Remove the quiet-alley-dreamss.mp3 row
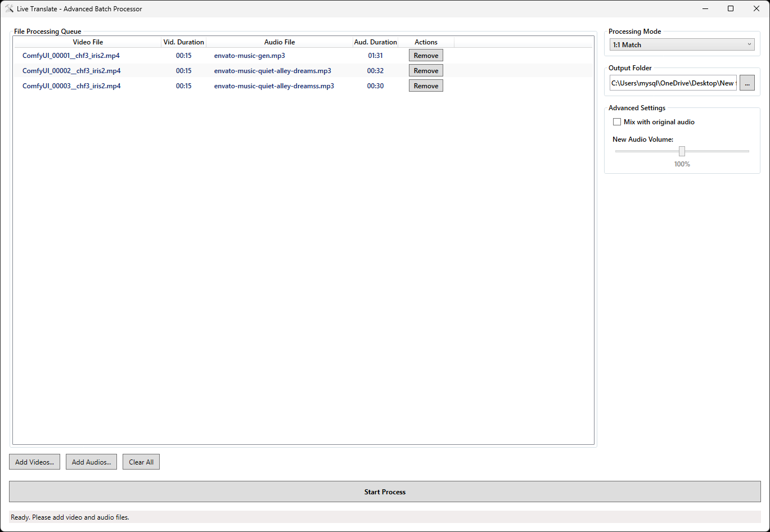The width and height of the screenshot is (770, 532). [x=426, y=86]
